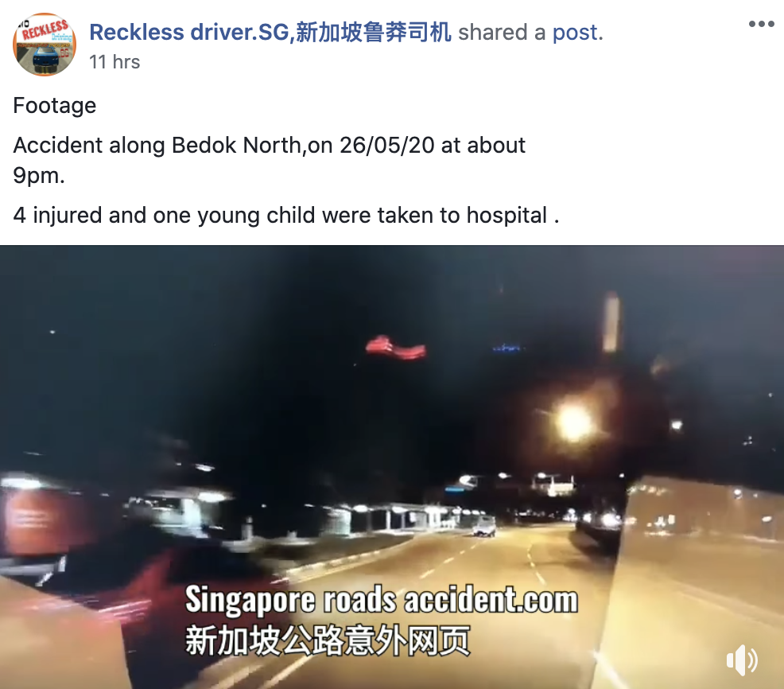Click the "9pm." text line

click(39, 176)
